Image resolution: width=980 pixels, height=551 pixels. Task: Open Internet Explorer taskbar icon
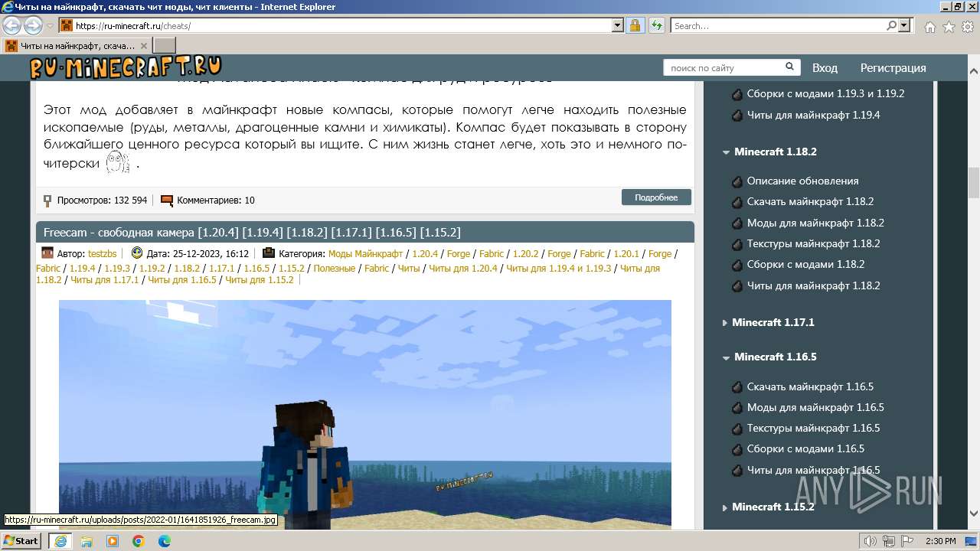pyautogui.click(x=60, y=540)
